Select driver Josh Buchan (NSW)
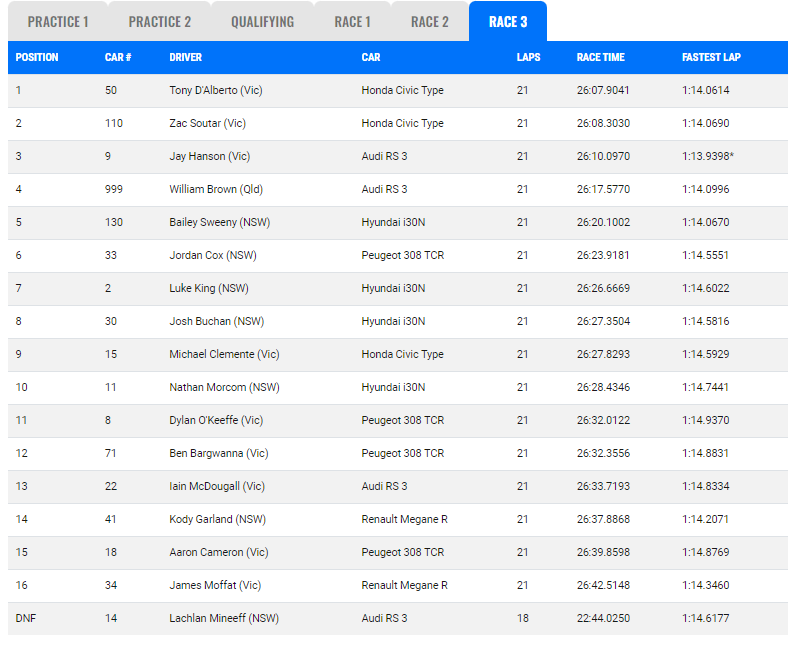 pos(216,321)
